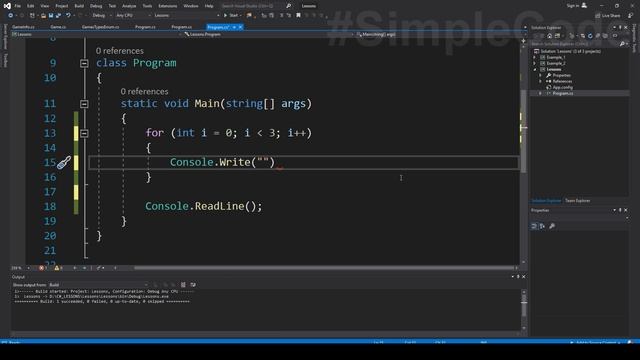Click the Start debugging button
Viewport: 640px width, 360px height.
(231, 15)
